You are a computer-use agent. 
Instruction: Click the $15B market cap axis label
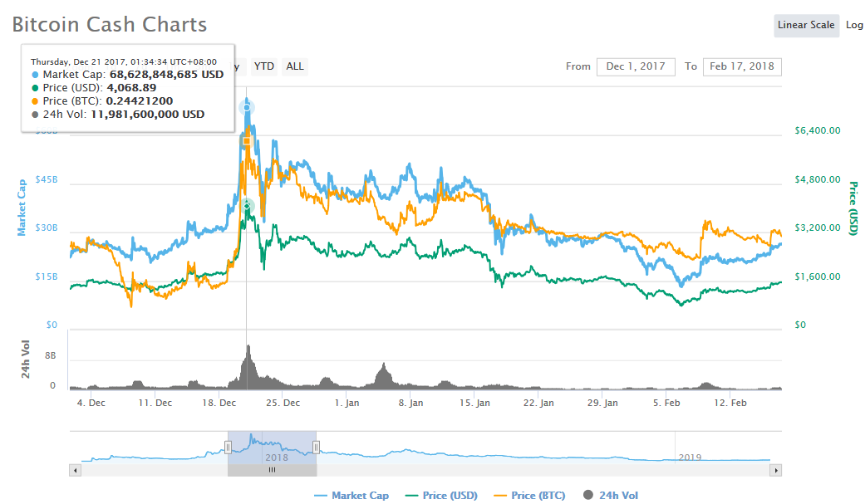(x=47, y=276)
